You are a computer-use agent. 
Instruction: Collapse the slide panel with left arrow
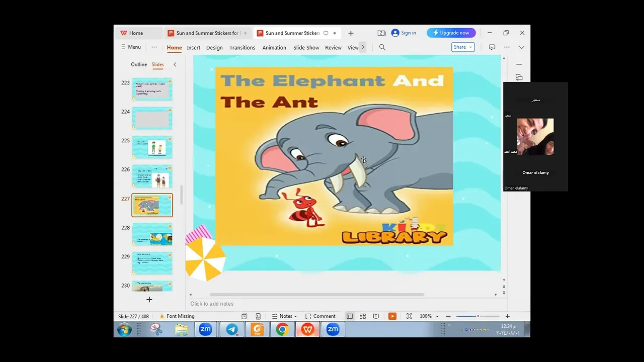click(x=175, y=64)
